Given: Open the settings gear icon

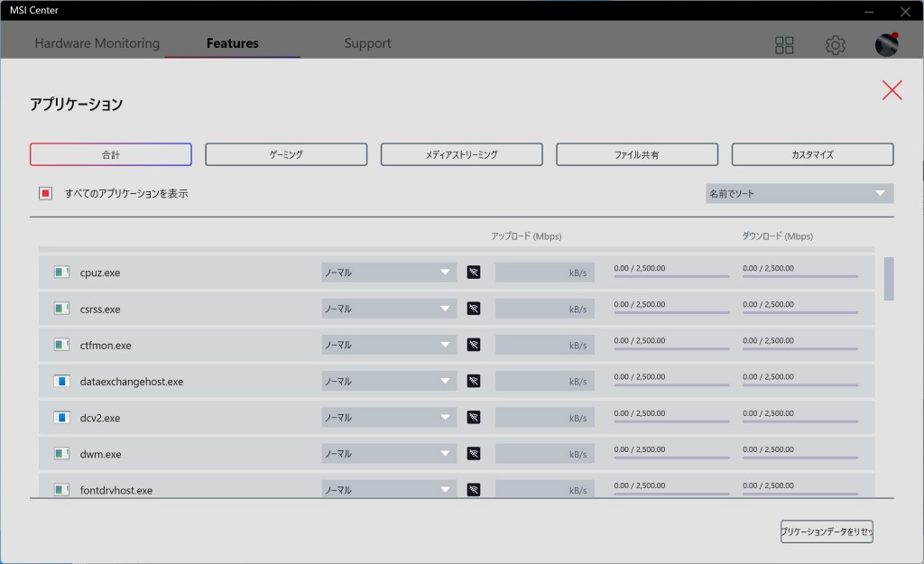Looking at the screenshot, I should [x=836, y=45].
